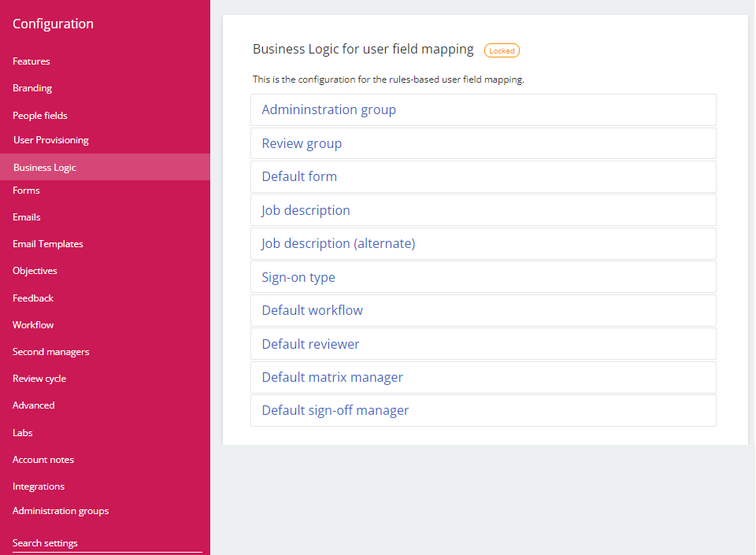Open Default sign-off manager section
The image size is (756, 555).
[x=335, y=411]
